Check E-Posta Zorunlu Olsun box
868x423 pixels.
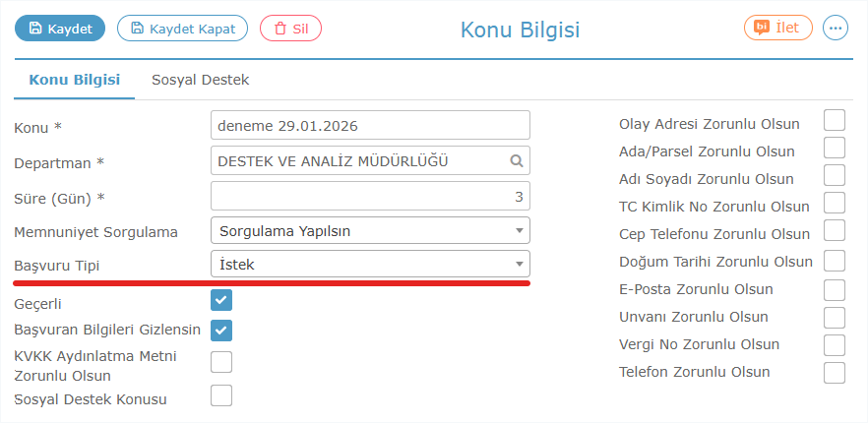click(835, 289)
